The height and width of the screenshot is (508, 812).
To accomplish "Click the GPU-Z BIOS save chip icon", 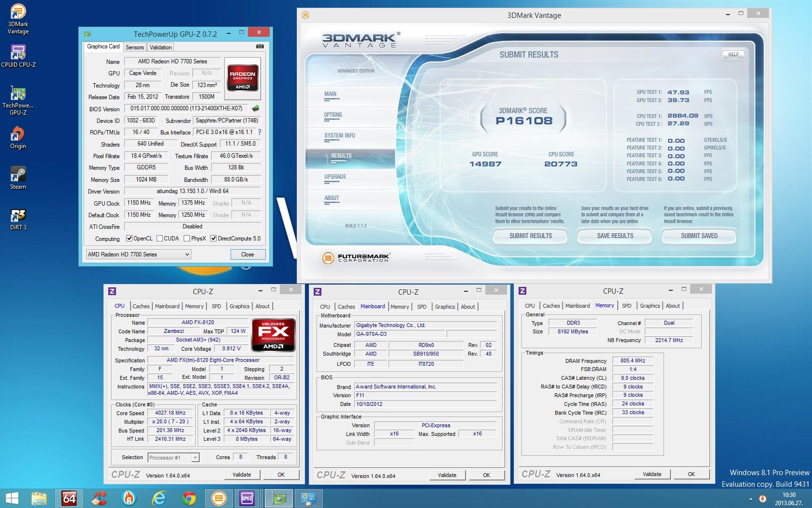I will pos(256,108).
